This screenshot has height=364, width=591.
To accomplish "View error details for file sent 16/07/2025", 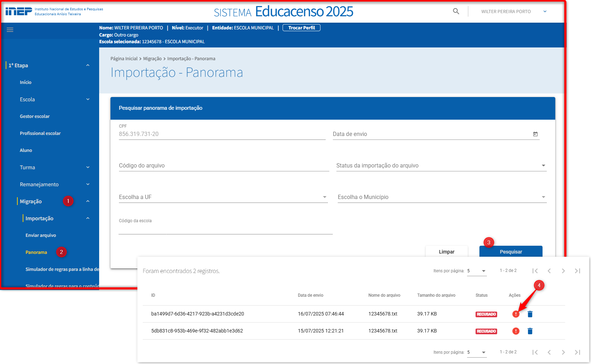I will pos(516,314).
